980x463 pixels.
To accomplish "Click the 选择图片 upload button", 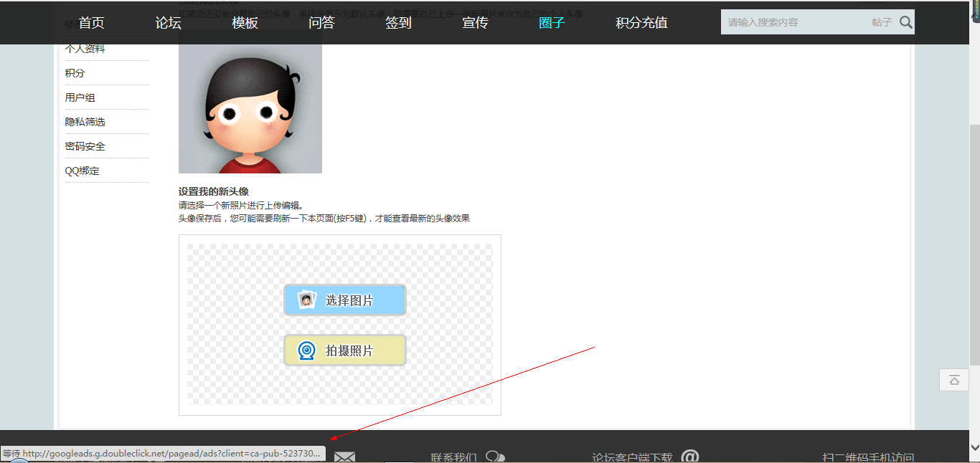I will pyautogui.click(x=344, y=300).
